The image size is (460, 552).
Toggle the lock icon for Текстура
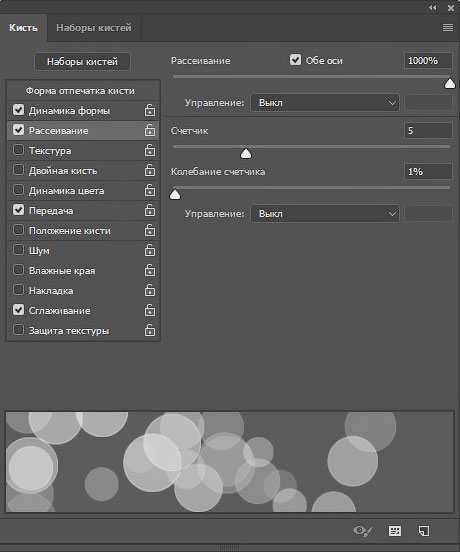point(150,150)
